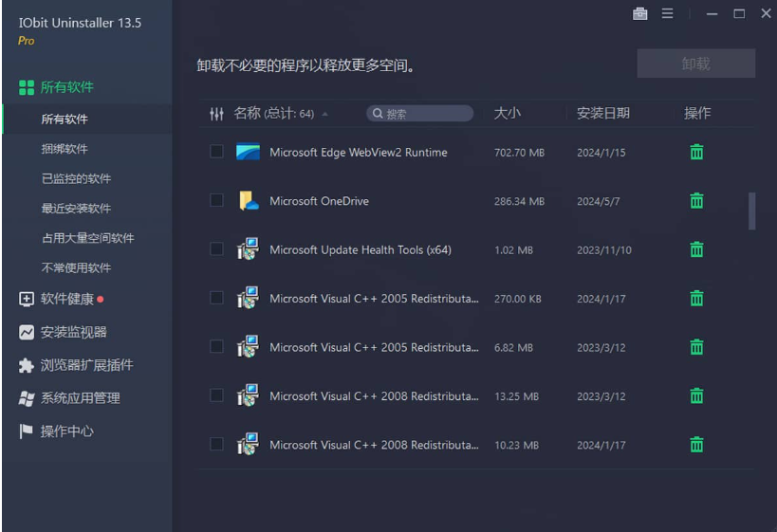
Task: Check the 6.82 MB Visual C++ 2005 row
Action: 216,346
